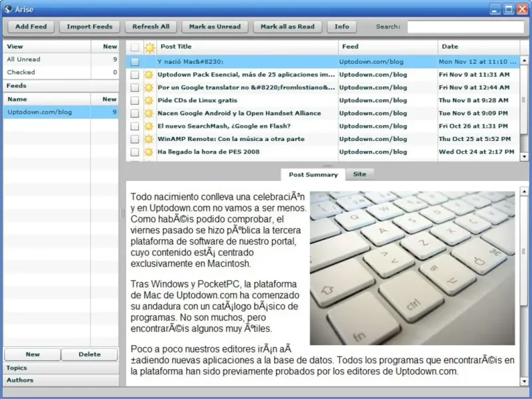Screen dimensions: 532x399
Task: Click date 'Thu Nov 8 at 9:28 AM'
Action: click(x=473, y=100)
